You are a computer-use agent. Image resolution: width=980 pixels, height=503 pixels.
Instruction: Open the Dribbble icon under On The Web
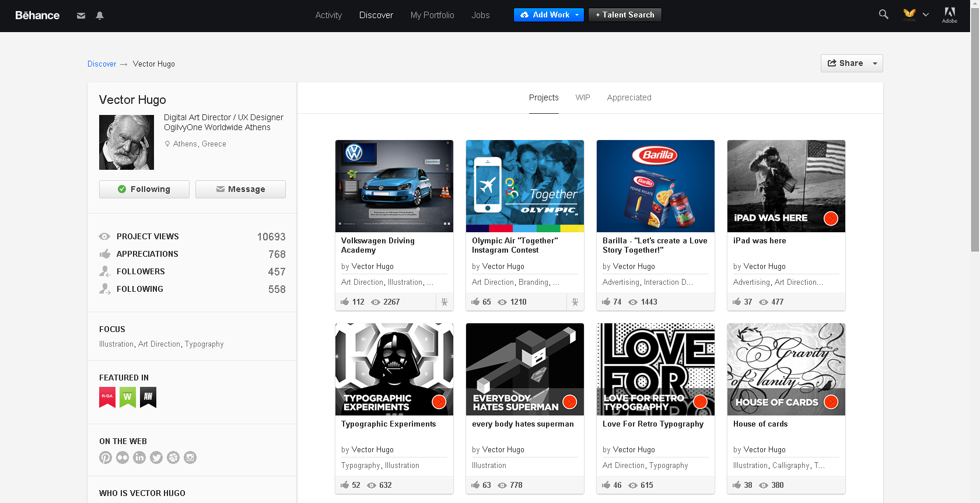[173, 457]
